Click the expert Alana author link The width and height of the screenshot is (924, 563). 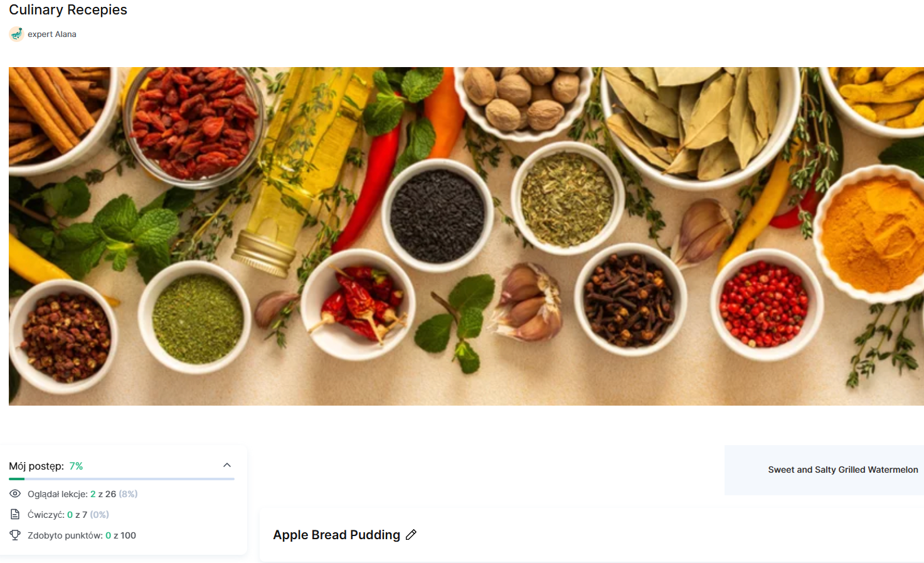point(52,34)
